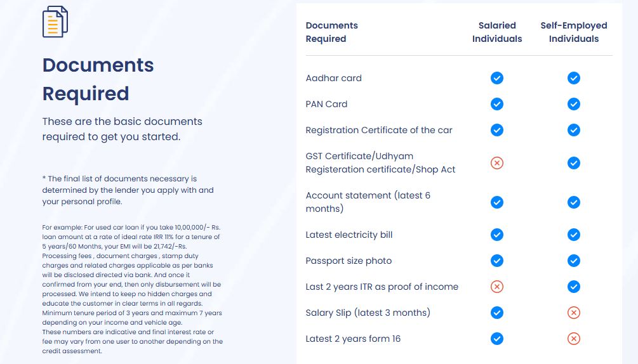Click Self-Employed checkmark for Latest electricity bill
This screenshot has height=364, width=638.
pos(574,235)
